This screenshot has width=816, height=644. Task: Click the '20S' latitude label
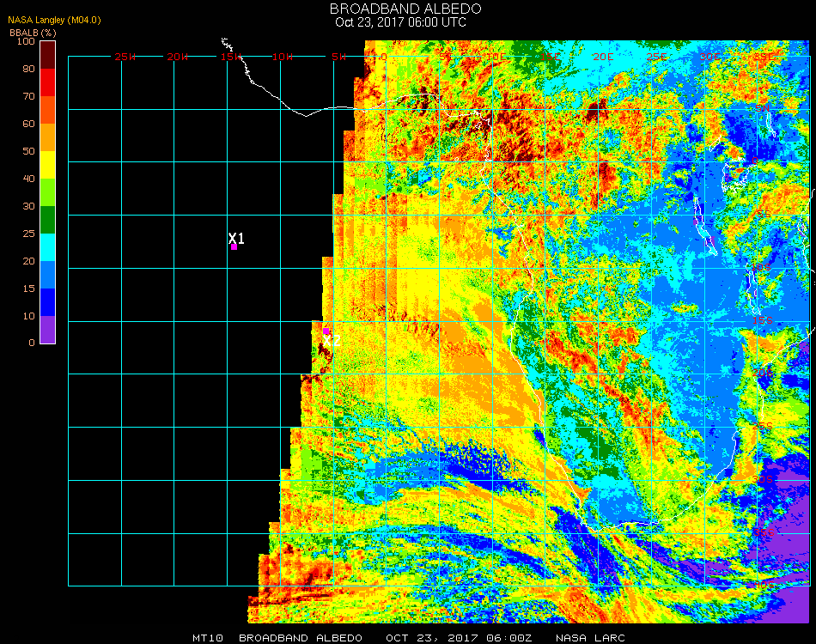tap(763, 374)
